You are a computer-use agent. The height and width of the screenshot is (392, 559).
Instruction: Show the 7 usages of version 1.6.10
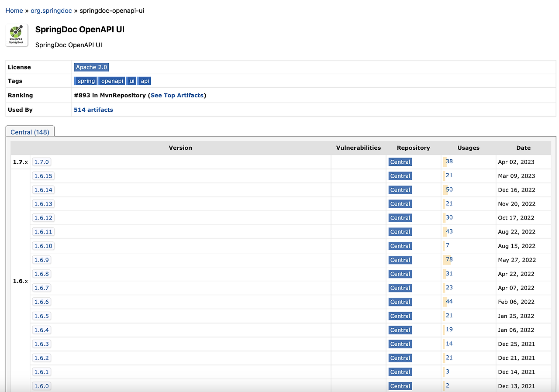point(448,245)
